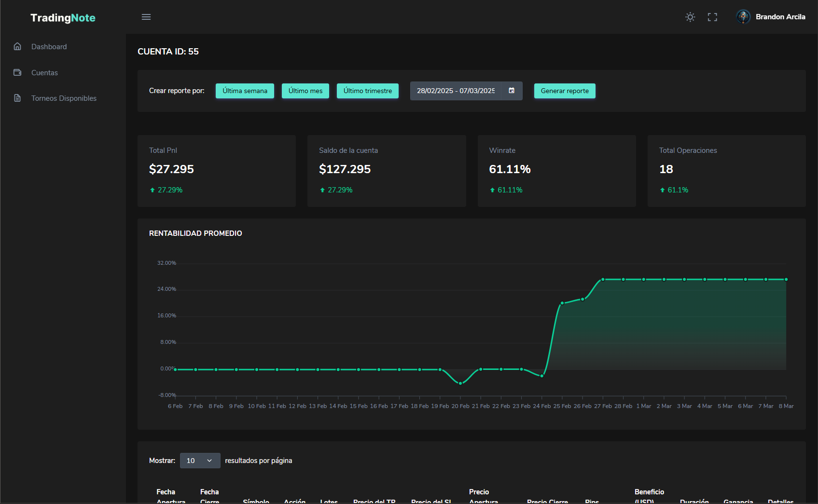The image size is (818, 504).
Task: Click the TradingNote logo
Action: point(63,17)
